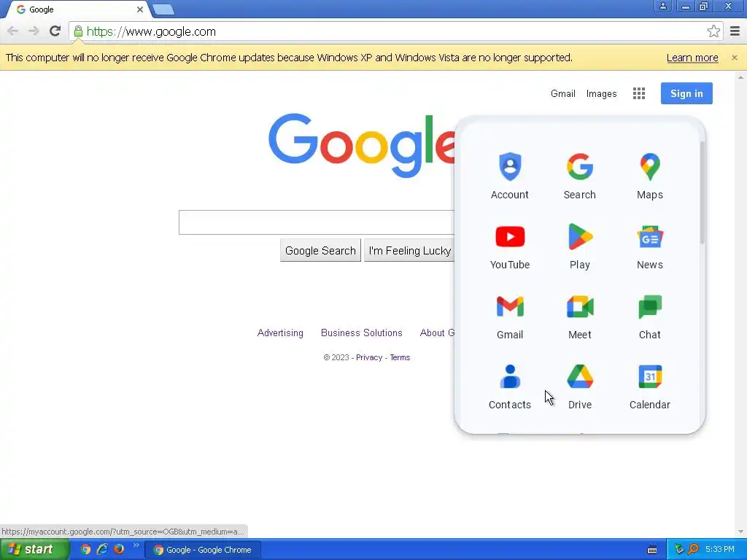
Task: View site security lock icon
Action: coord(78,31)
